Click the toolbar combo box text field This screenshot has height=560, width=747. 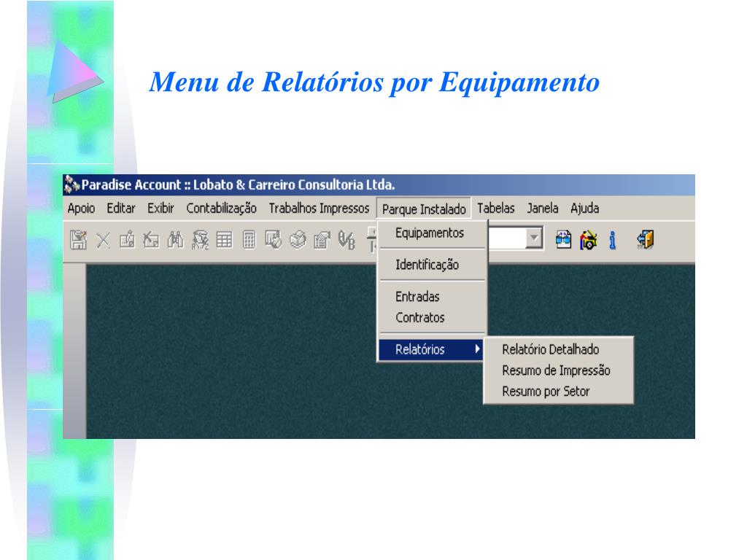point(507,238)
